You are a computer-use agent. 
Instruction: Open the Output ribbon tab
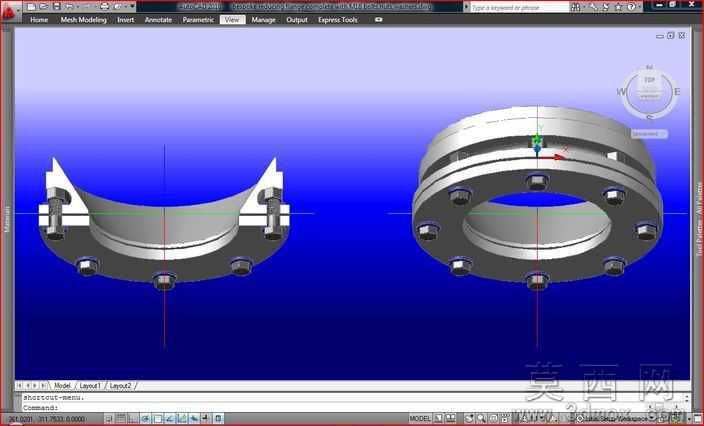[x=297, y=20]
